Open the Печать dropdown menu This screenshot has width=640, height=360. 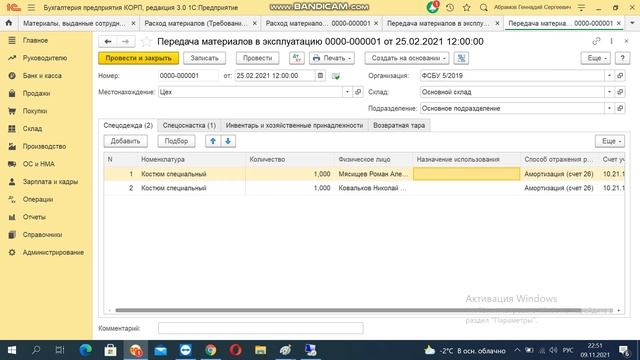point(331,58)
